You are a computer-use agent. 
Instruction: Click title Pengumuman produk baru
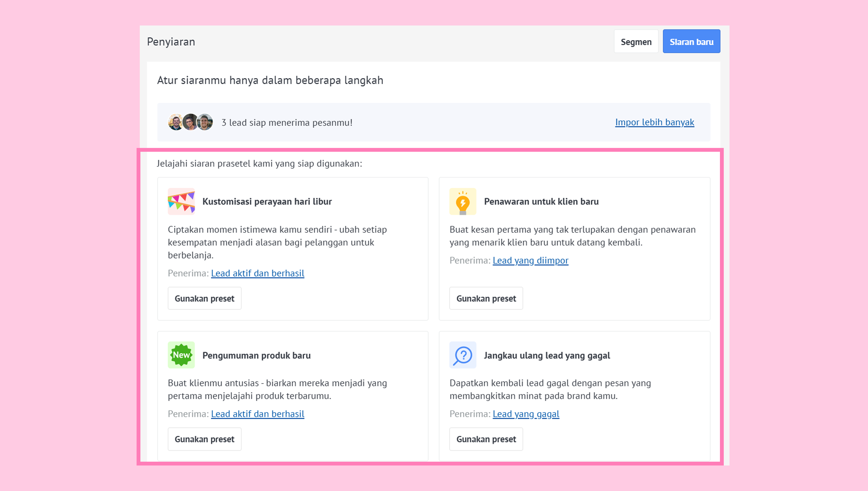coord(257,355)
